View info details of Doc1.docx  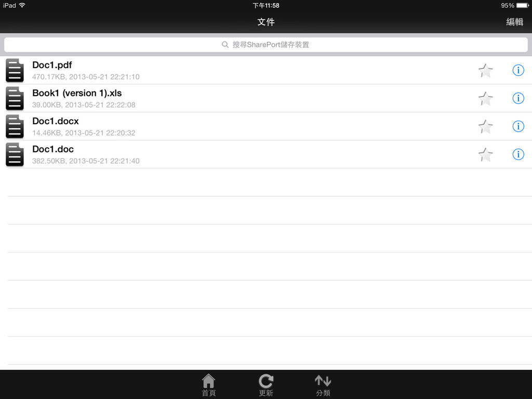pyautogui.click(x=518, y=126)
